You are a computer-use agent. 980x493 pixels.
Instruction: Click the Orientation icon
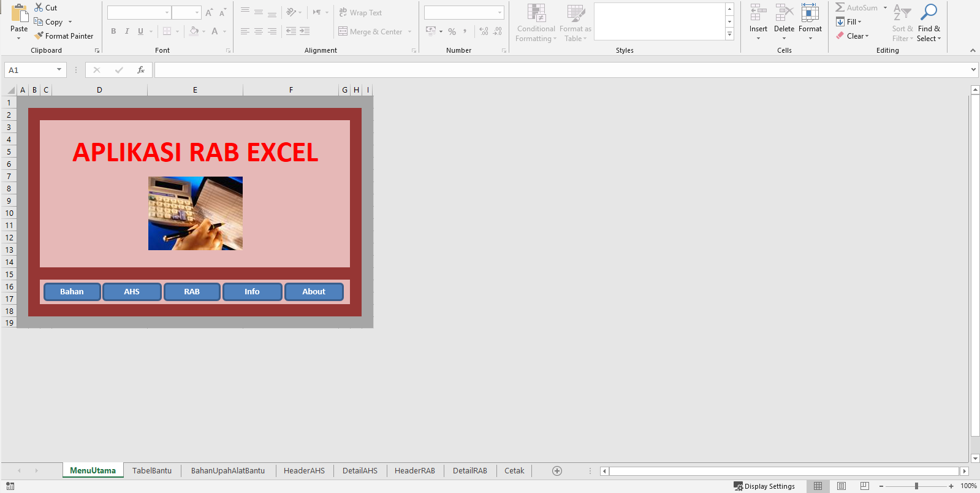tap(292, 12)
